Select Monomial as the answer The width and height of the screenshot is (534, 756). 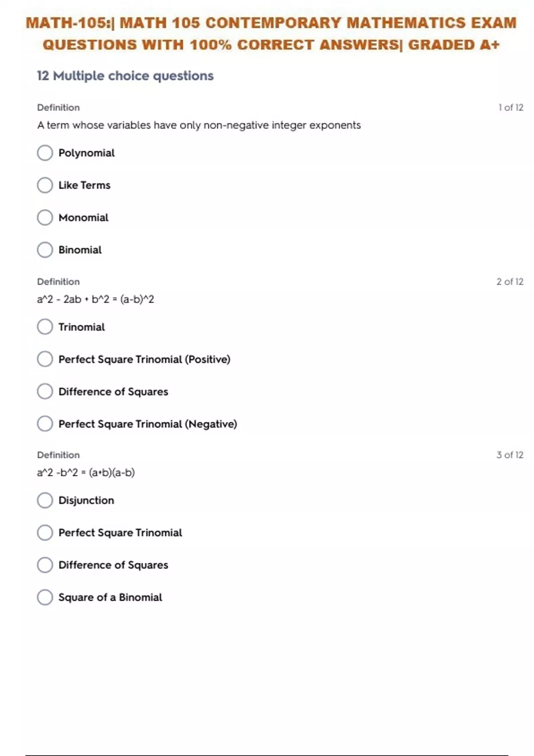click(x=45, y=217)
